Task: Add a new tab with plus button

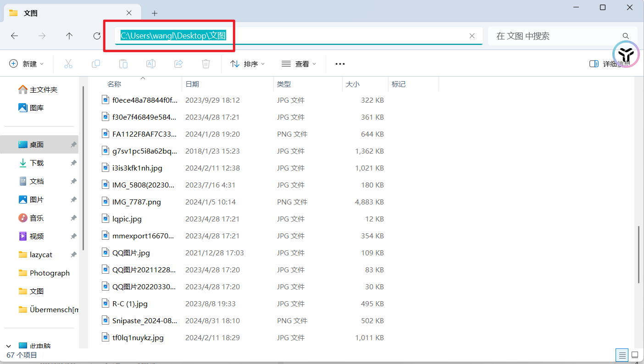Action: (155, 13)
